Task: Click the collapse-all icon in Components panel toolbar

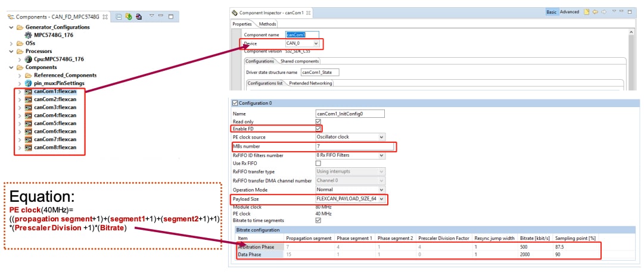Action: [x=119, y=17]
